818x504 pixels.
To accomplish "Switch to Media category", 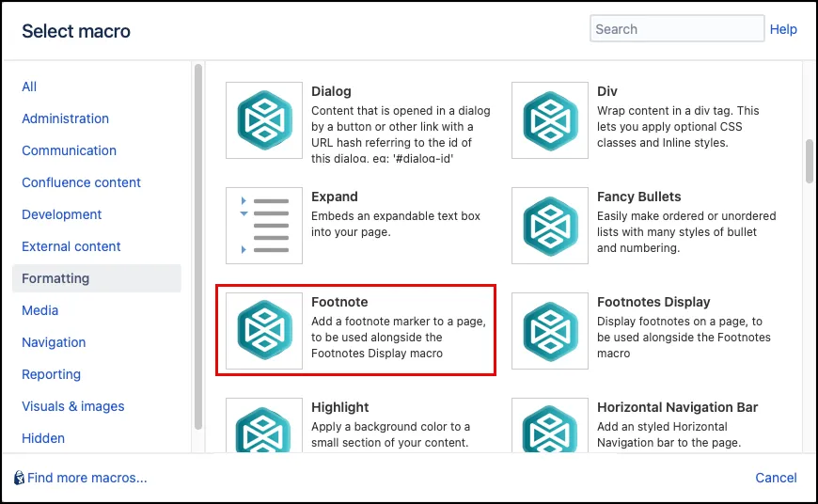I will (x=39, y=310).
